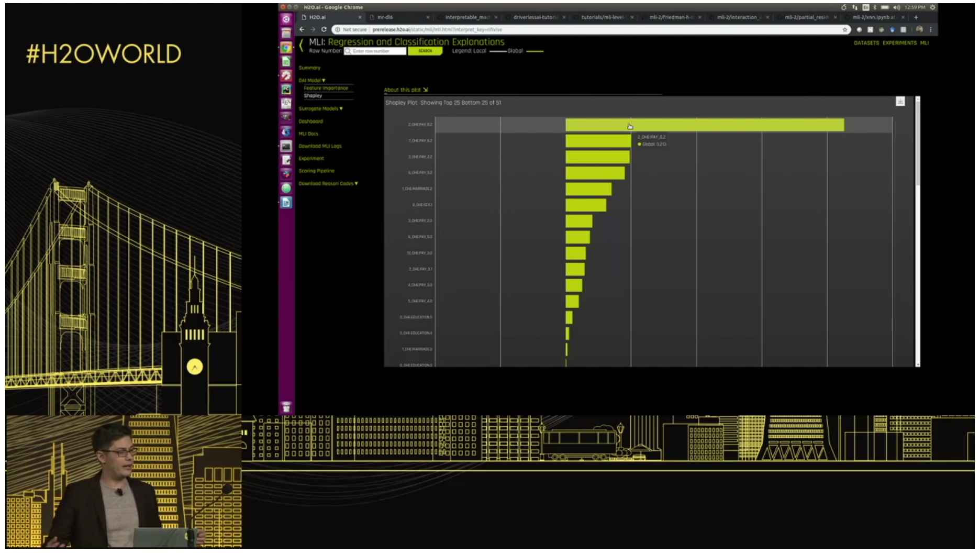980x554 pixels.
Task: Go to DATASETS in top navigation
Action: (x=866, y=43)
